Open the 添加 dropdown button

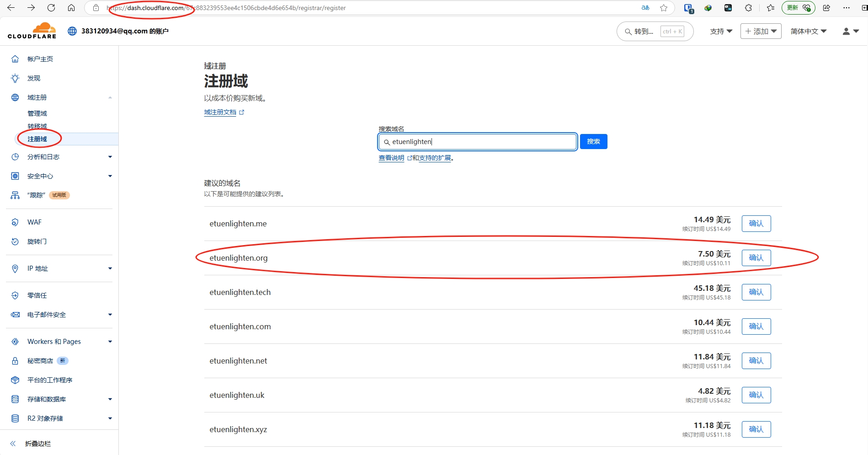click(761, 31)
